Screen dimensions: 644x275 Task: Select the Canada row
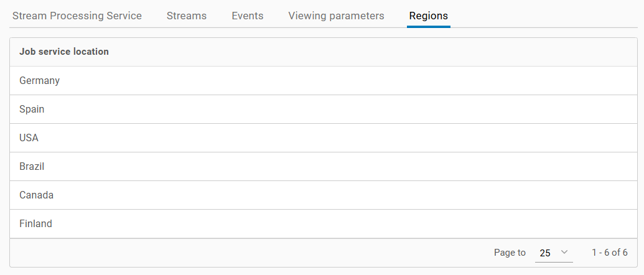coord(37,195)
